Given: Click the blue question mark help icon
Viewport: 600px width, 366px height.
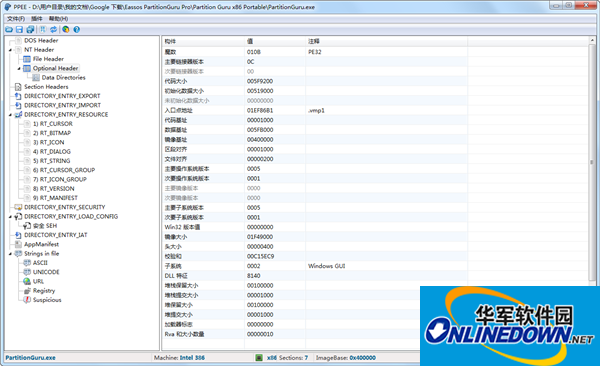Looking at the screenshot, I should tap(77, 29).
